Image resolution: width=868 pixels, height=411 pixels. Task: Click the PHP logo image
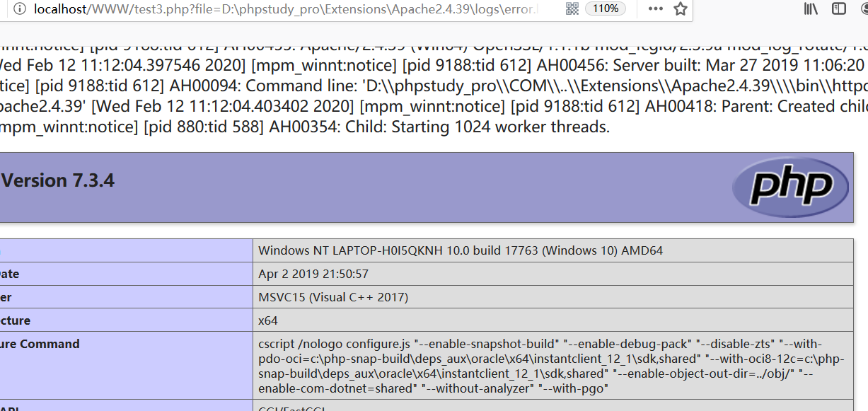click(791, 186)
